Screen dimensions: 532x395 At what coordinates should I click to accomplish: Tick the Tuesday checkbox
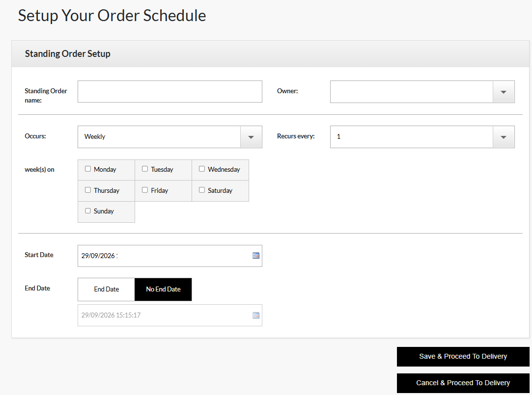[x=145, y=169]
